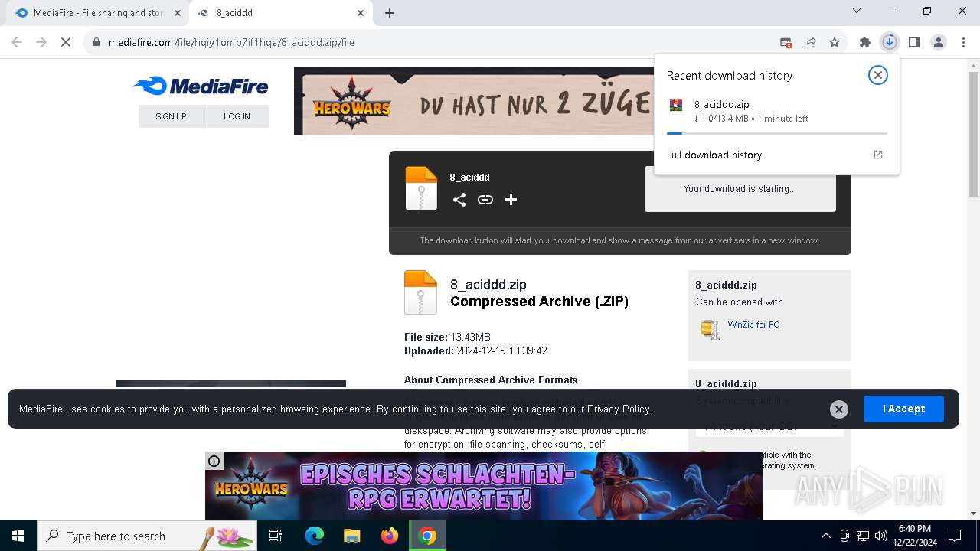Open File Explorer from taskbar
The height and width of the screenshot is (551, 980).
coord(351,536)
